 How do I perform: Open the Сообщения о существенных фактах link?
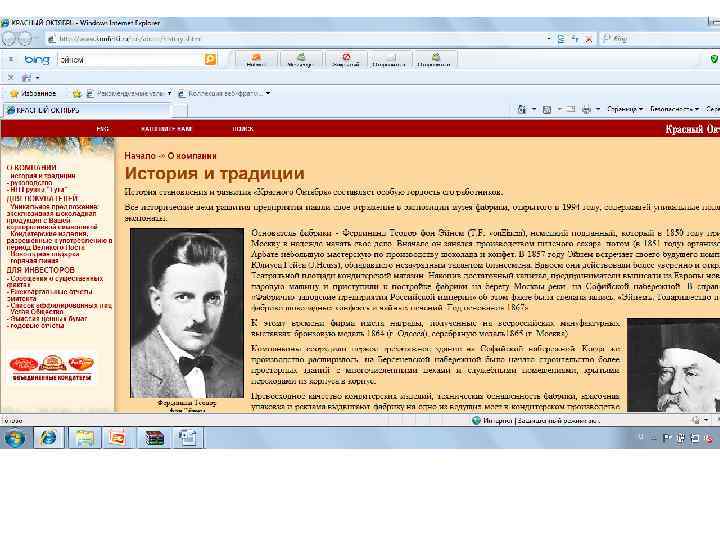(55, 281)
